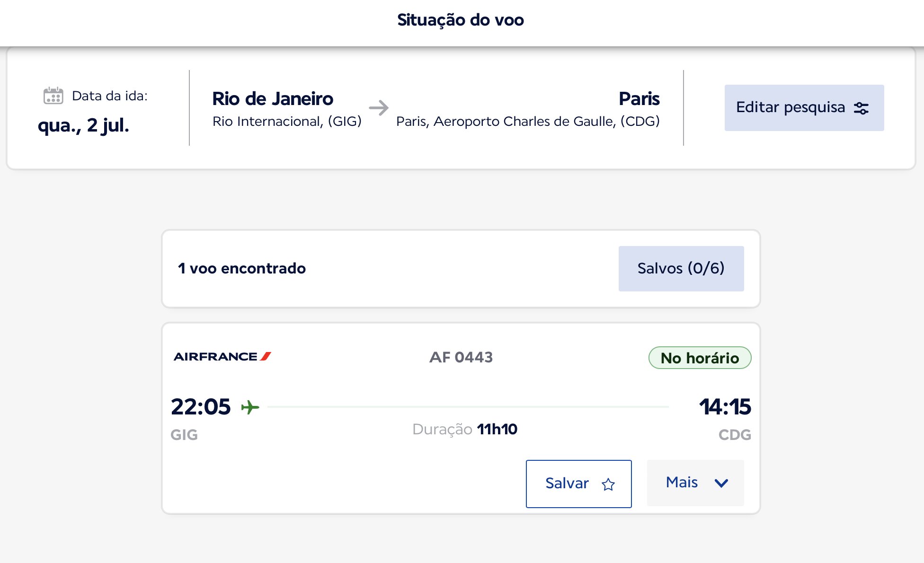Viewport: 924px width, 563px height.
Task: Click the No horário status badge
Action: (700, 358)
